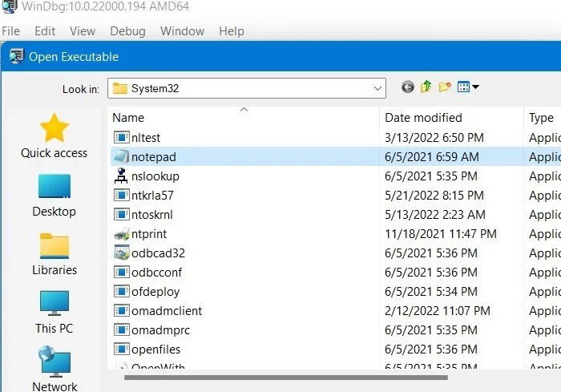This screenshot has width=561, height=392.
Task: Click the file name 'odbcad32'
Action: (158, 253)
